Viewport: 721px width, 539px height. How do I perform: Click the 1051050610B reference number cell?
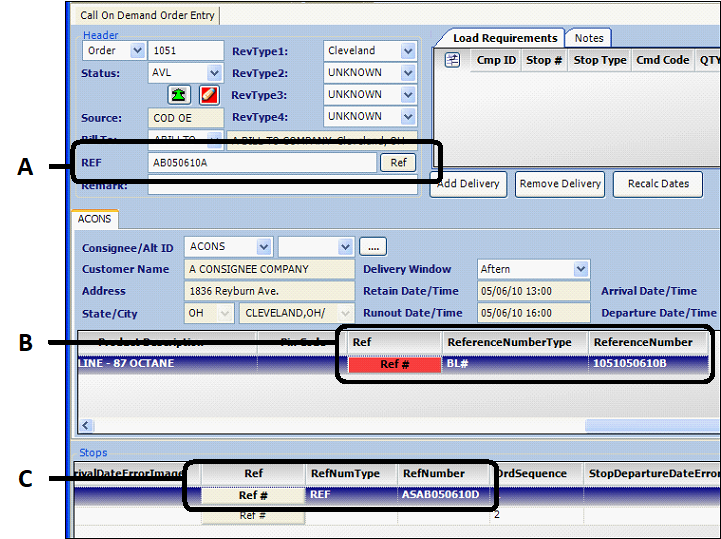point(647,364)
